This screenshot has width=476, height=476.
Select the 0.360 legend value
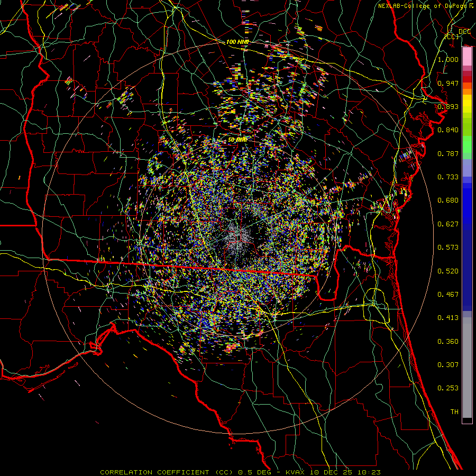tap(448, 342)
